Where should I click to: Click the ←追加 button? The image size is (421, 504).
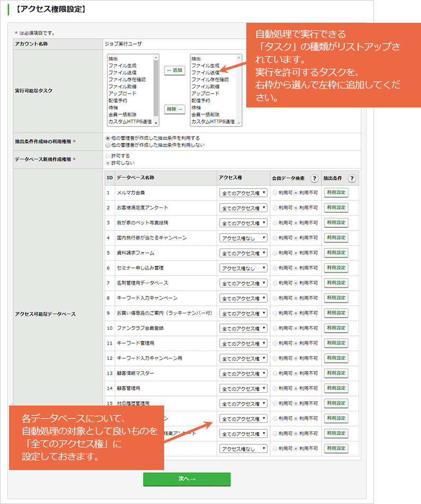[175, 70]
